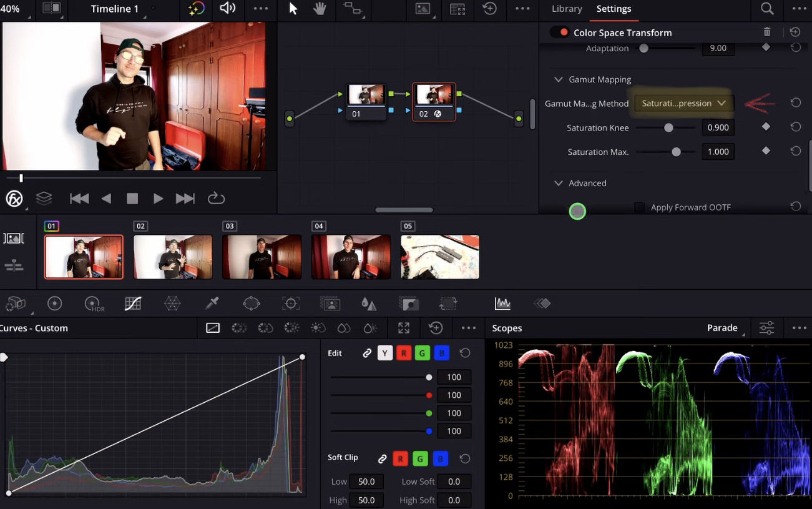Expand the Advanced section

click(558, 183)
